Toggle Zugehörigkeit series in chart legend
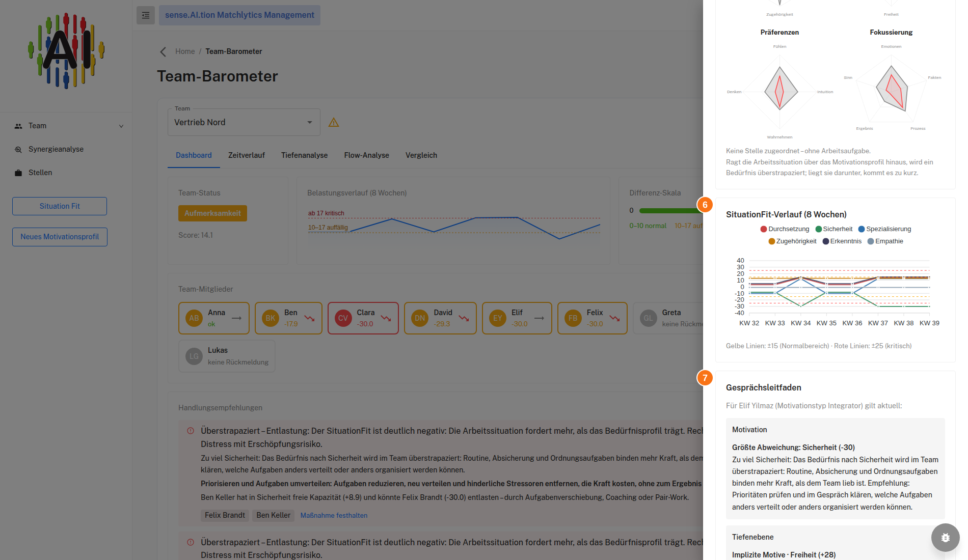This screenshot has width=968, height=560. [792, 241]
